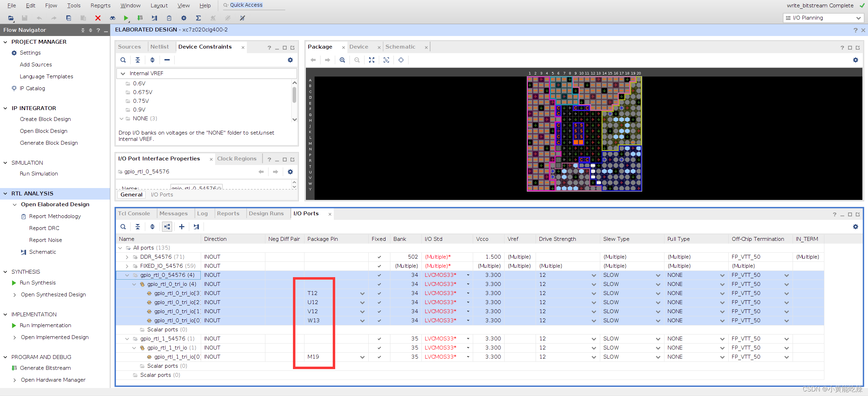Screen dimensions: 868x396
Task: Click Run Synthesis in Flow Navigator
Action: 38,283
